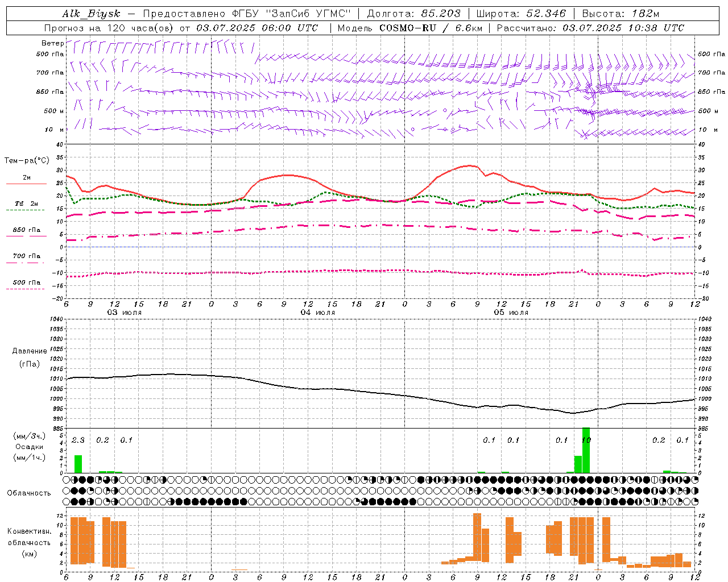Click the (мм/3ч.) precipitation unit label

(x=30, y=436)
